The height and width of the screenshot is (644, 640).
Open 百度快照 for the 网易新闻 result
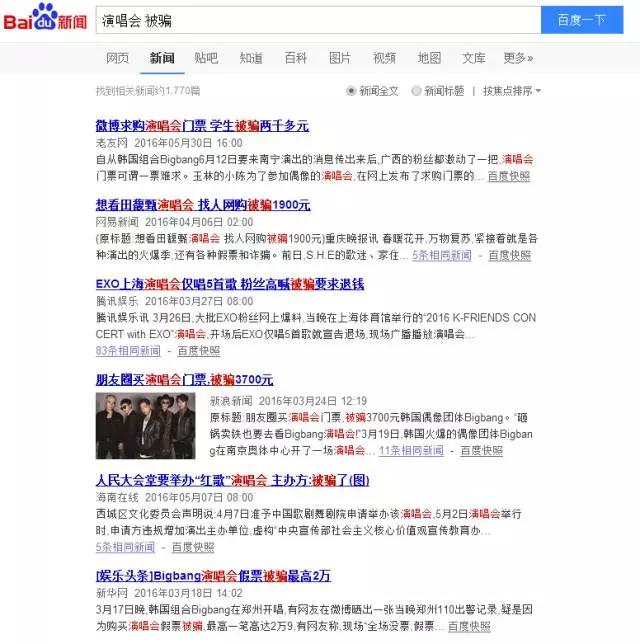click(x=510, y=255)
